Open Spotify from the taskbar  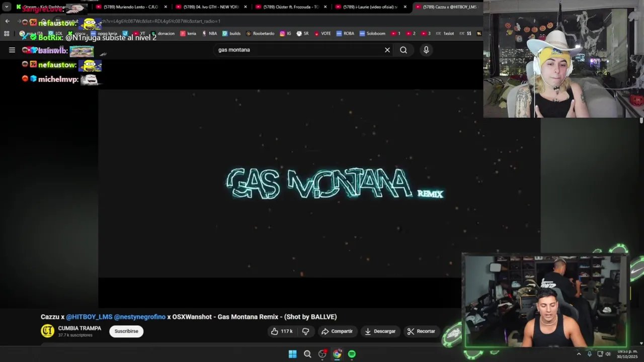(x=352, y=354)
